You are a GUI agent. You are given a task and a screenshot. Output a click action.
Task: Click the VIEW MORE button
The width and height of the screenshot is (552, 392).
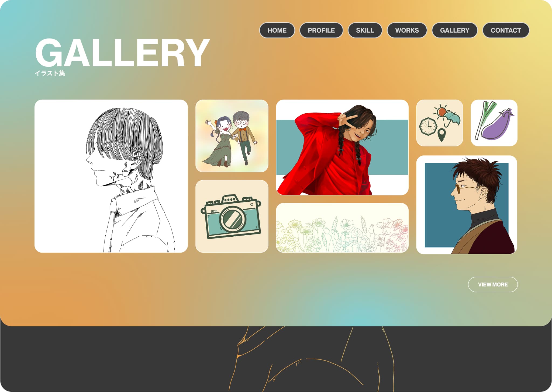point(493,284)
